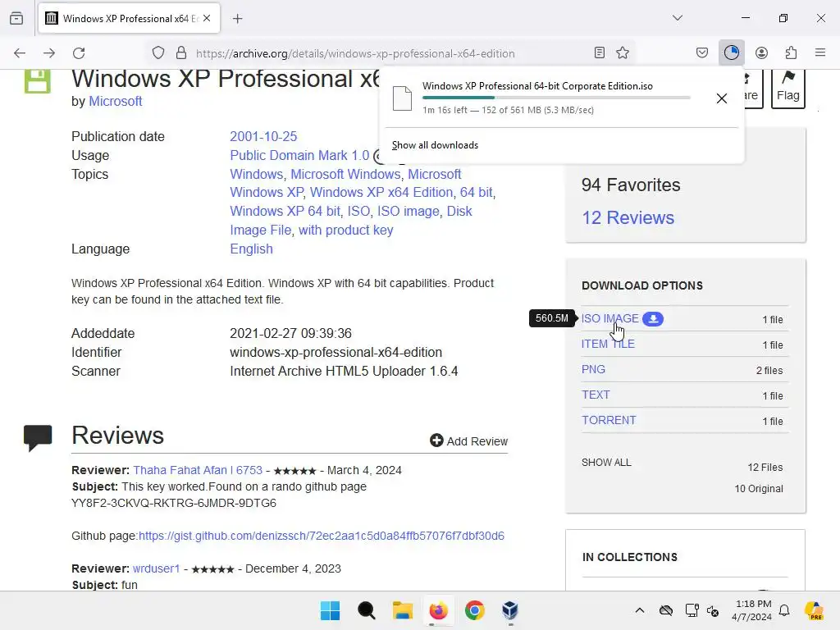Open the Firefox account icon
Image resolution: width=840 pixels, height=630 pixels.
coord(761,52)
